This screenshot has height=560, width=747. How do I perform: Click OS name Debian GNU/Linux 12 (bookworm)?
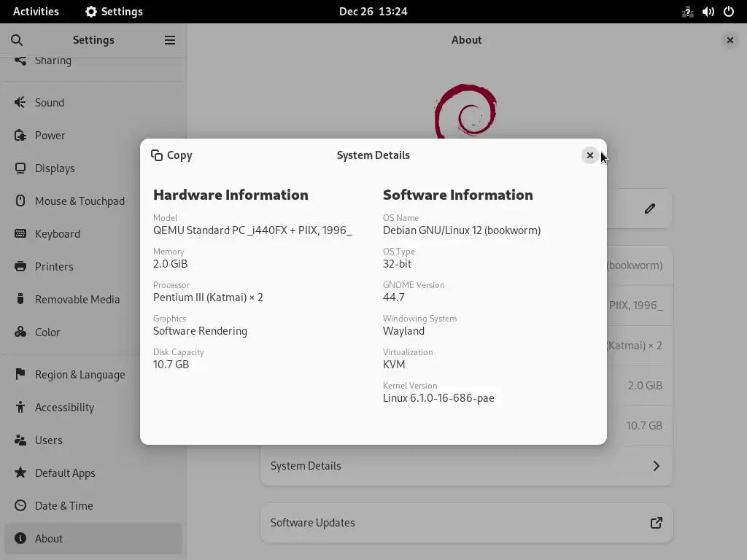tap(462, 230)
